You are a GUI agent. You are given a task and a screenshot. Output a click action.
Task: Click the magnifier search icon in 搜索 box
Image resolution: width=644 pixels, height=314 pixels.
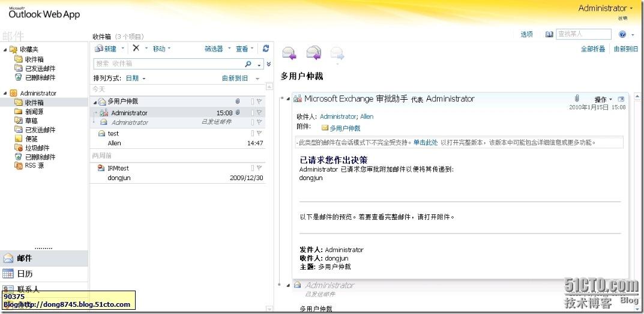click(x=248, y=64)
